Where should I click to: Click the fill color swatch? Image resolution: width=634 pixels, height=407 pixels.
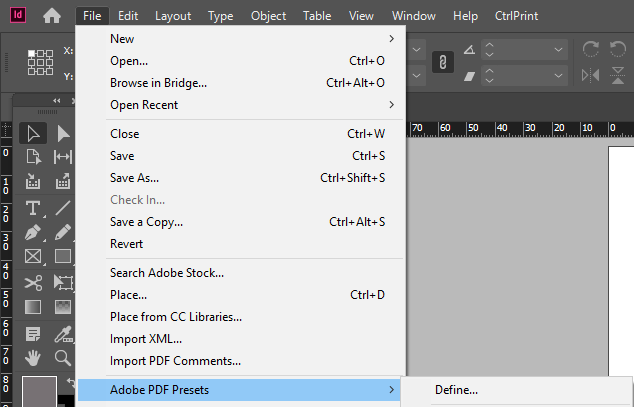click(x=39, y=392)
